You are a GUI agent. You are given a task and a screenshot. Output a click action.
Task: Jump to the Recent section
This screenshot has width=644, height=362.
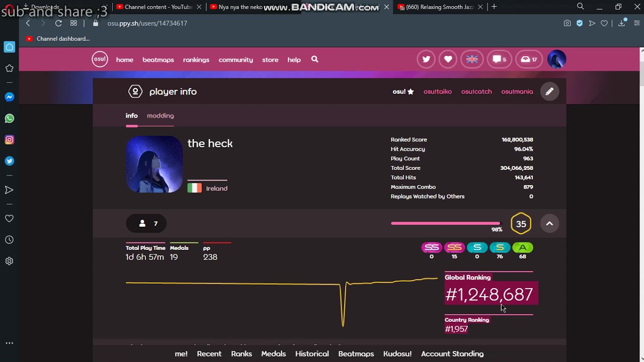pos(209,354)
